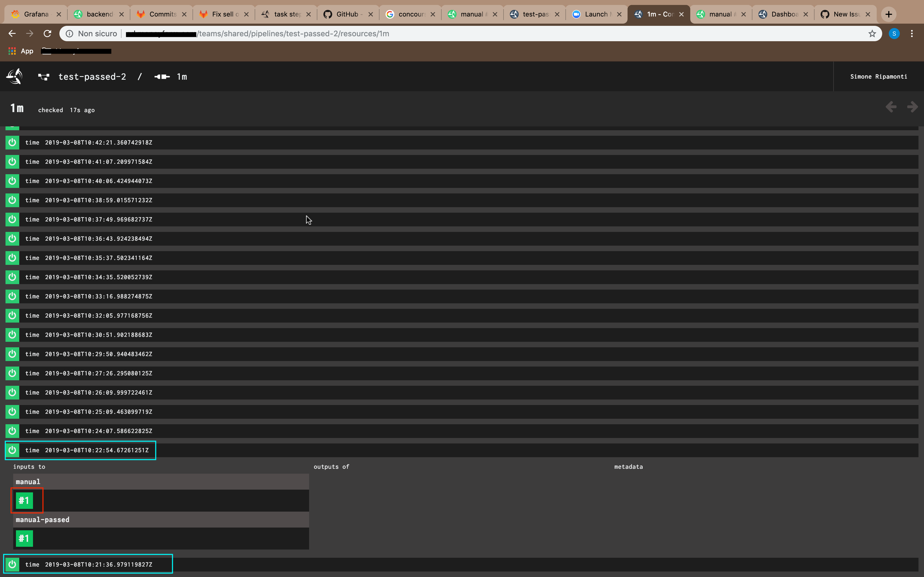
Task: Bookmark this page with the star icon
Action: tap(872, 34)
